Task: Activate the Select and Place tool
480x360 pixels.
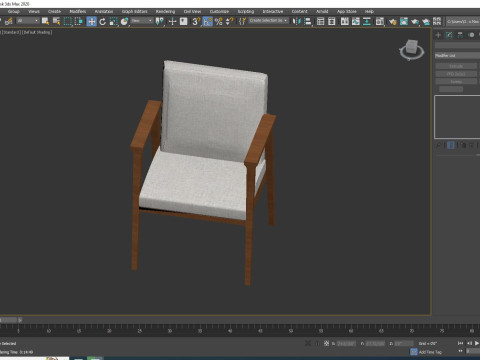Action: pos(124,21)
